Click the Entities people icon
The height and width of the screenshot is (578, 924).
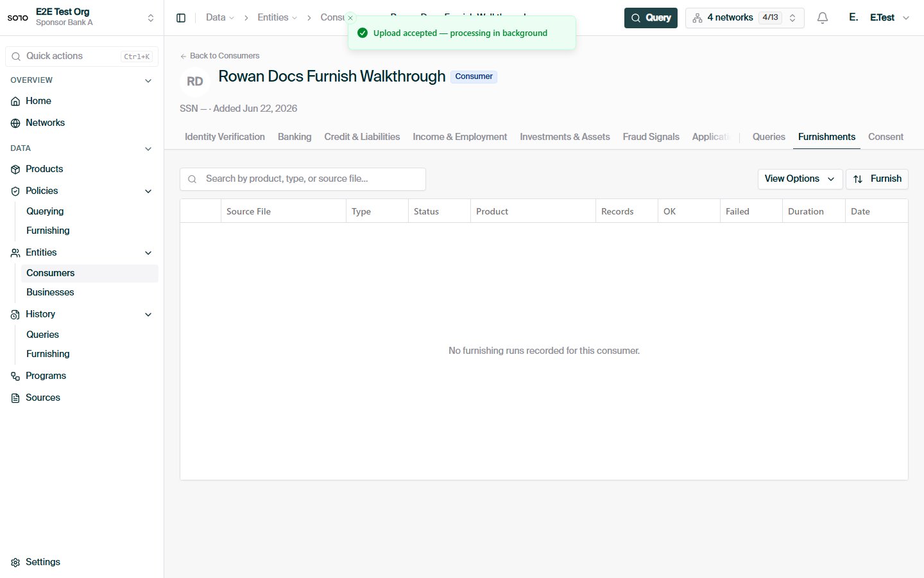coord(15,253)
